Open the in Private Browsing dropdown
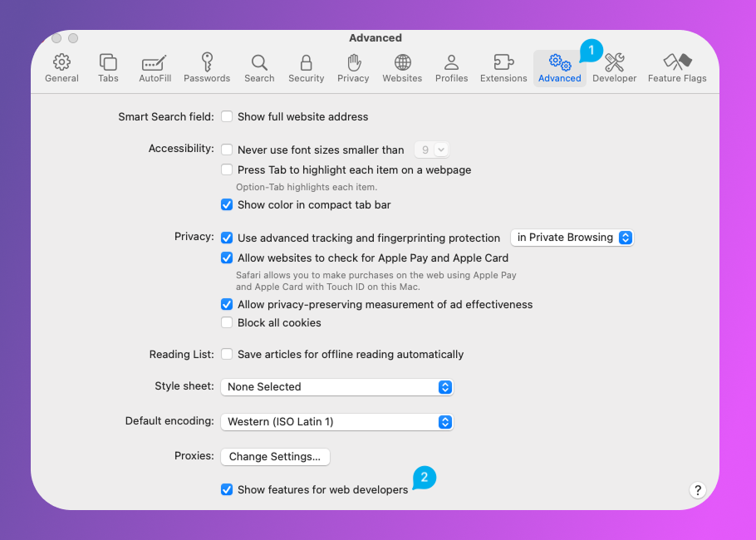The image size is (756, 540). click(x=572, y=238)
